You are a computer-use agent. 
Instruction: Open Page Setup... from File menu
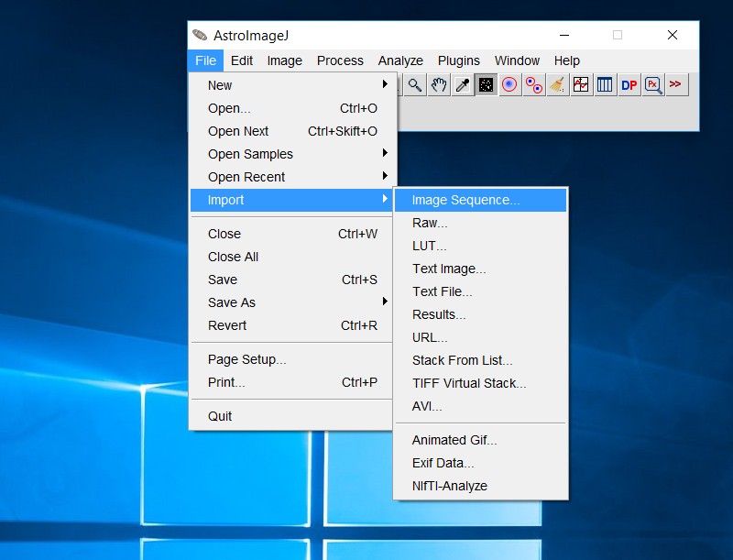292,359
